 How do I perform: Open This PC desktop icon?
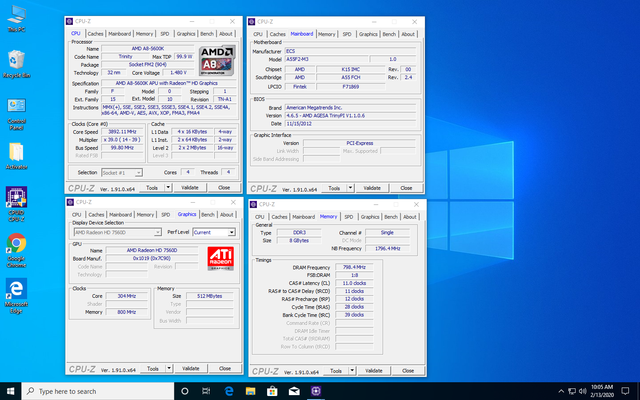pos(16,18)
